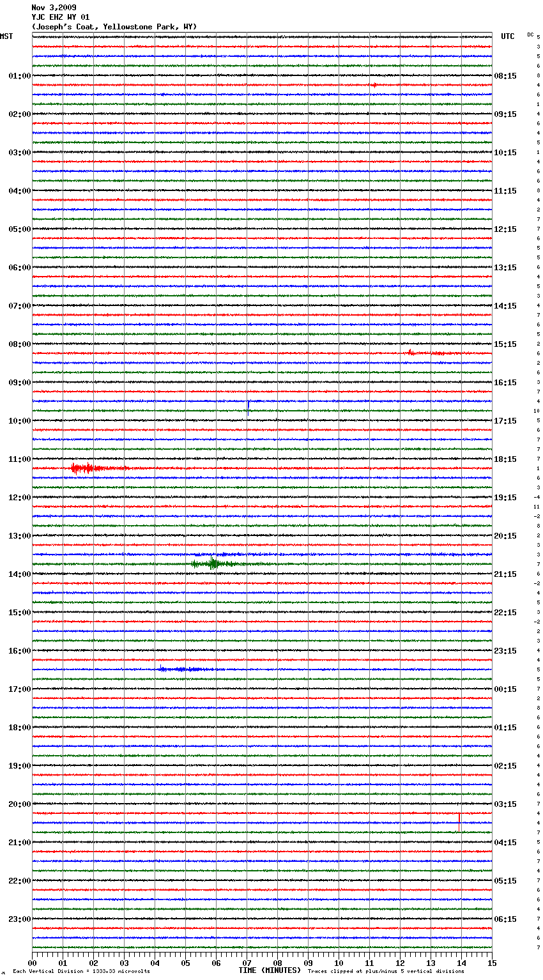
Task: Select the tiny red blip after 01:00 MST
Action: (374, 85)
